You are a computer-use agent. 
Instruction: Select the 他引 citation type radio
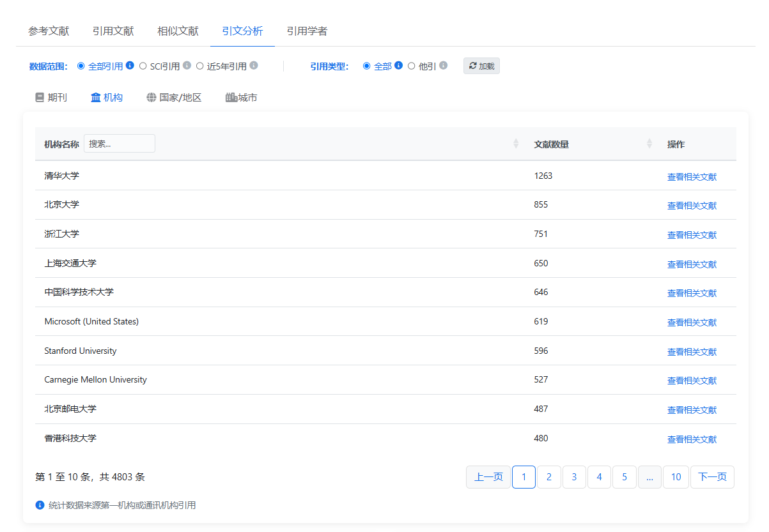pyautogui.click(x=412, y=66)
